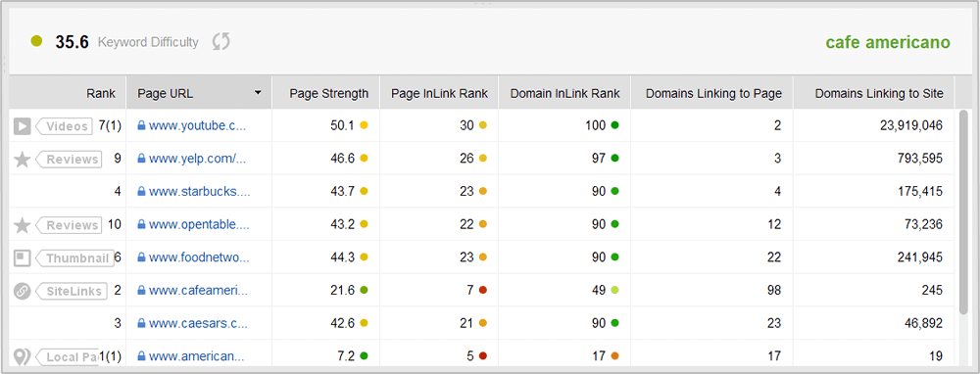Screen dimensions: 980x374
Task: Click the lock icon before www.opentable....
Action: pyautogui.click(x=141, y=224)
